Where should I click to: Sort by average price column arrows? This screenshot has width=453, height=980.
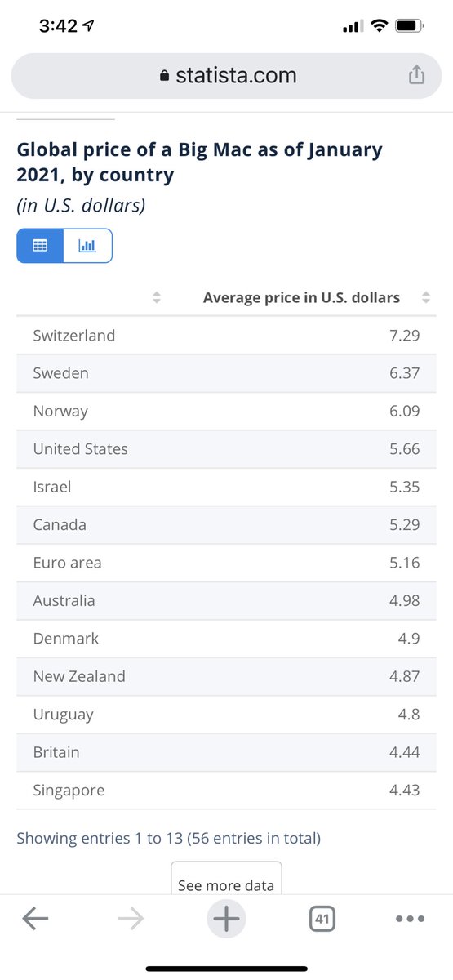(425, 298)
